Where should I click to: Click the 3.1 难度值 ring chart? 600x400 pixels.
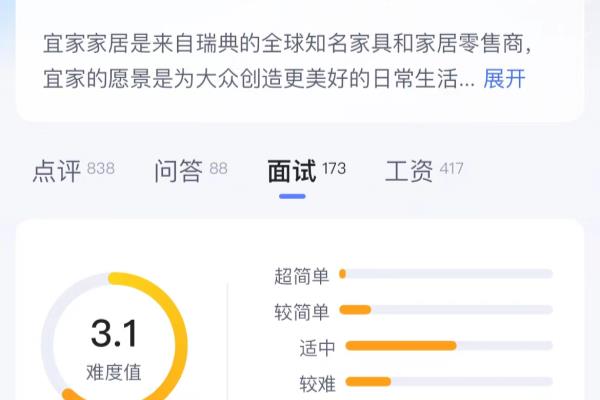114,336
